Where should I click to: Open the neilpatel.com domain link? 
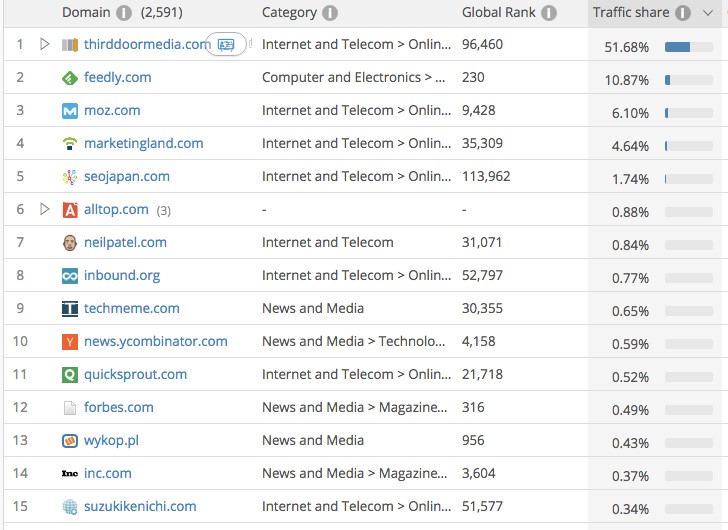point(125,242)
